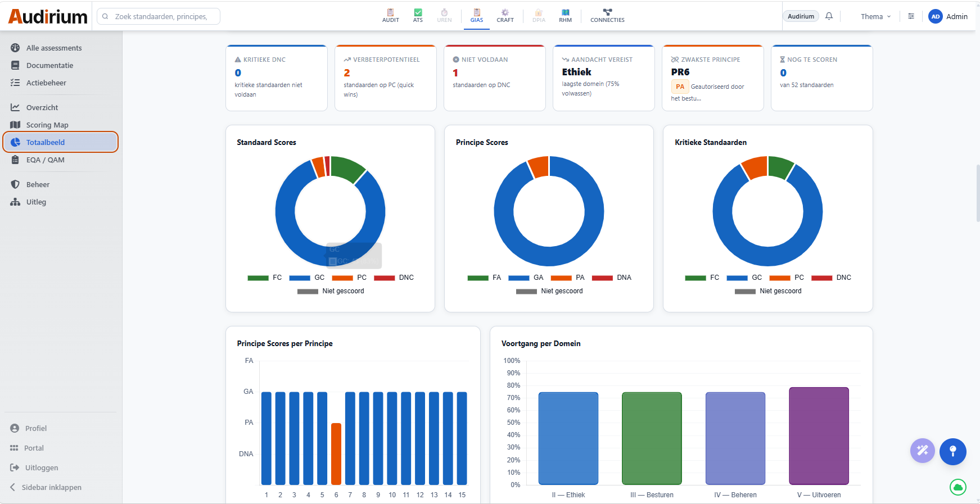The image size is (980, 504).
Task: Select Totaalbeeld in sidebar
Action: tap(61, 142)
